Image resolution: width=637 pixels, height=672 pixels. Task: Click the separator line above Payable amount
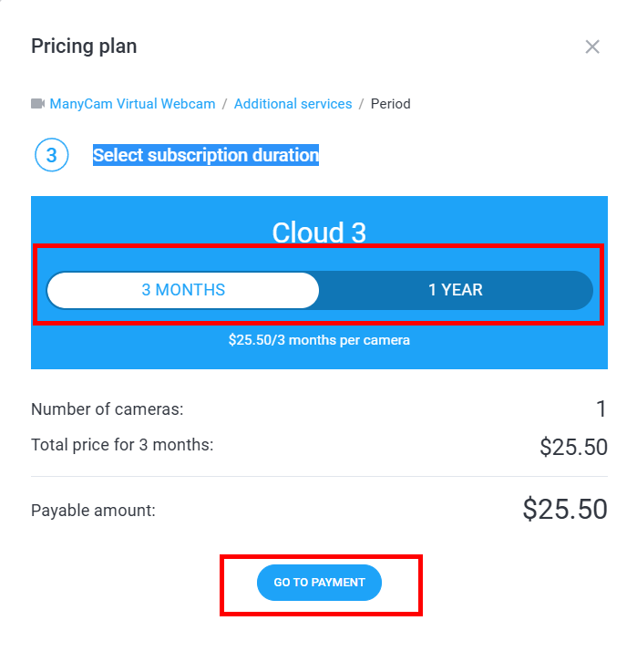[319, 476]
